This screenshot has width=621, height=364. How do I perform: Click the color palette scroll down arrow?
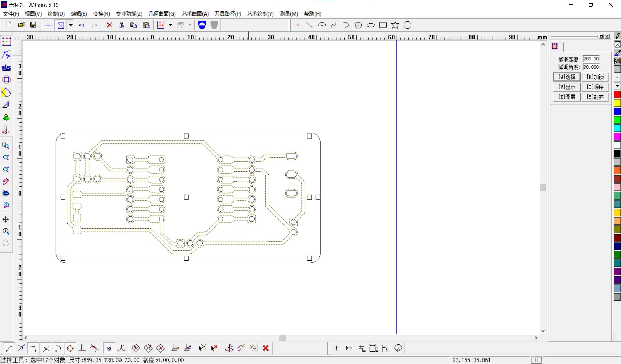617,86
